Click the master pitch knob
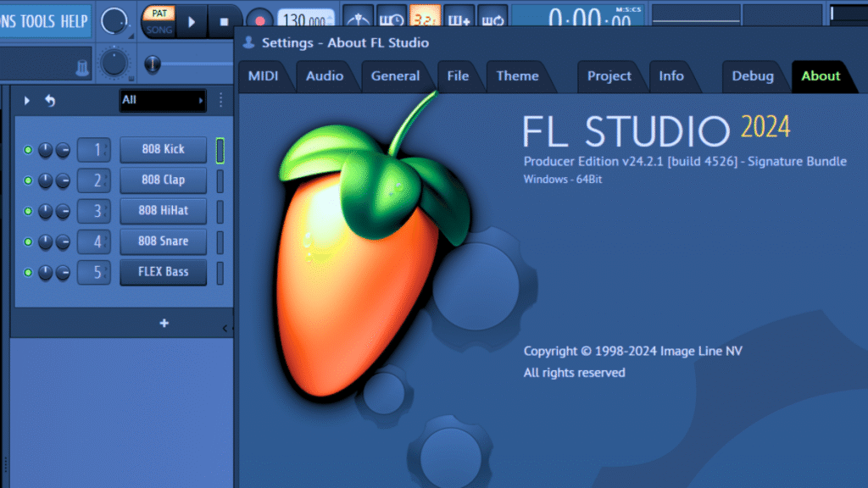 [114, 63]
